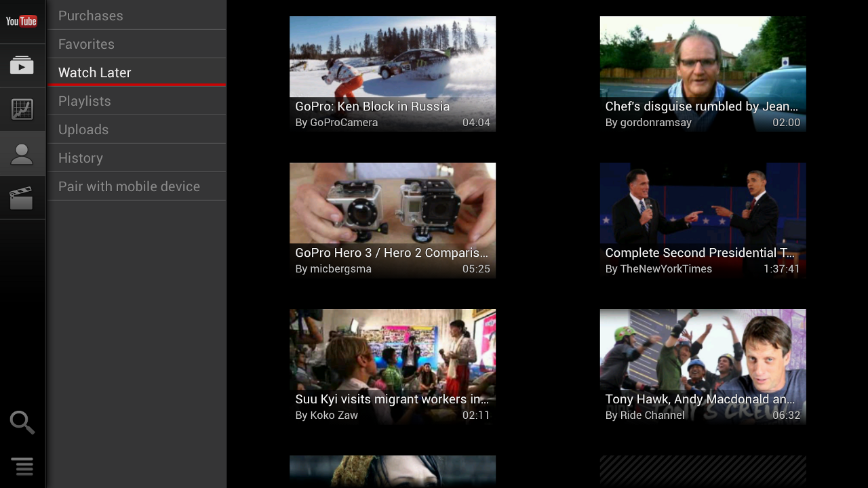This screenshot has width=868, height=488.
Task: Select Favorites in the account menu
Action: pos(136,44)
